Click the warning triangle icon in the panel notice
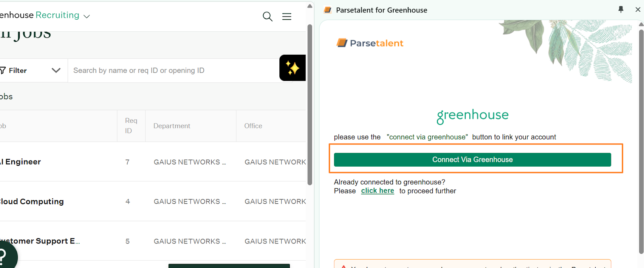This screenshot has height=268, width=644. point(343,266)
